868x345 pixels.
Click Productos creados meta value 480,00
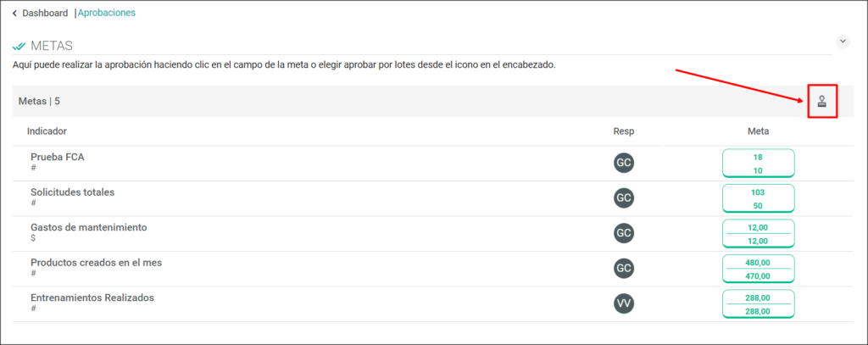[x=759, y=263]
